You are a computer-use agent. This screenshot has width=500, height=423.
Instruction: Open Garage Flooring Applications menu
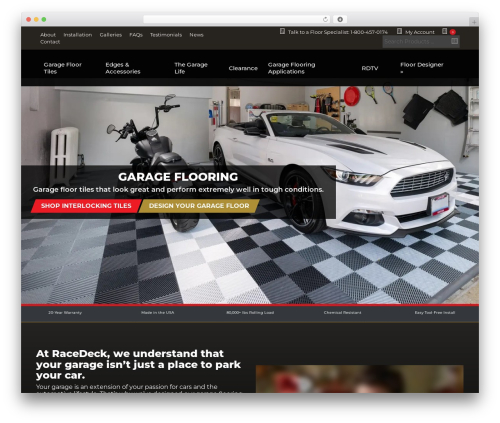coord(291,68)
